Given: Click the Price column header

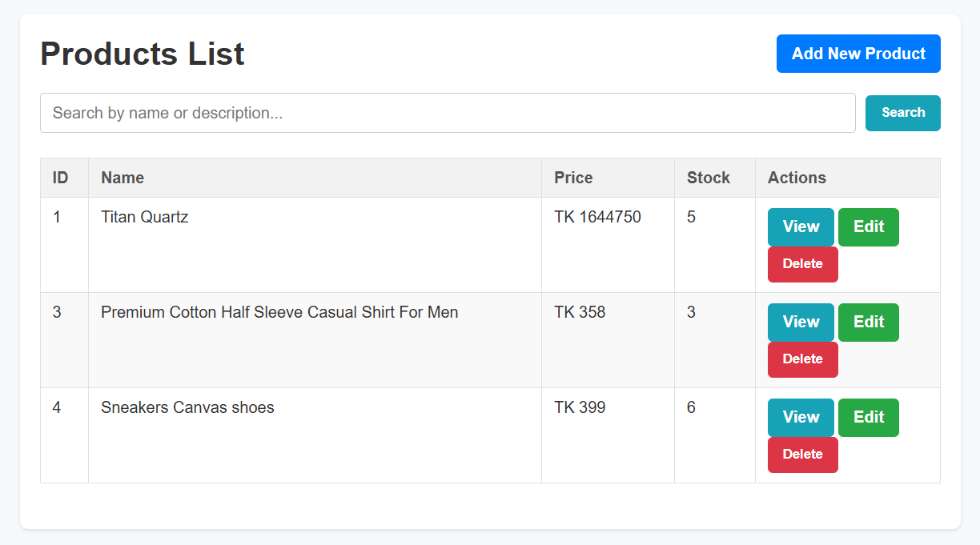Looking at the screenshot, I should tap(573, 178).
